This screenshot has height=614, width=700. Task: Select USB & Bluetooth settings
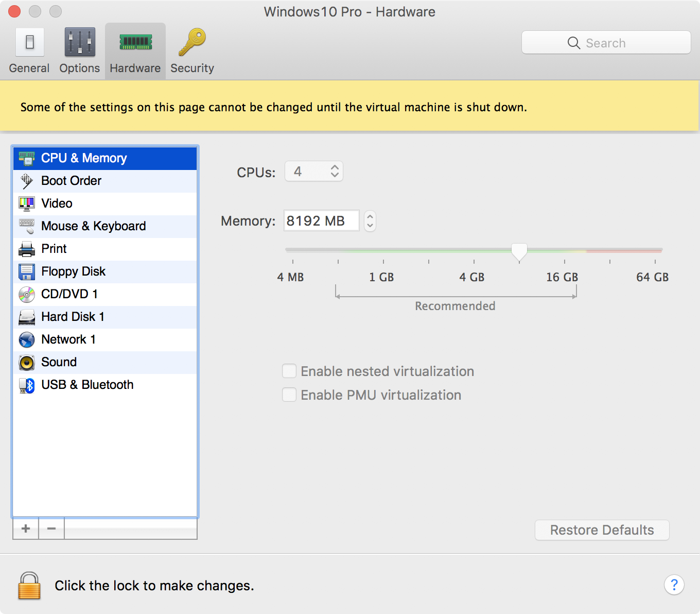point(105,385)
